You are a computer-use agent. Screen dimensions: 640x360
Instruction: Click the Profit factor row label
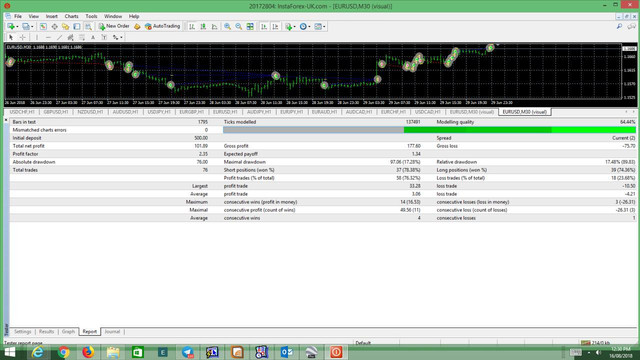25,154
